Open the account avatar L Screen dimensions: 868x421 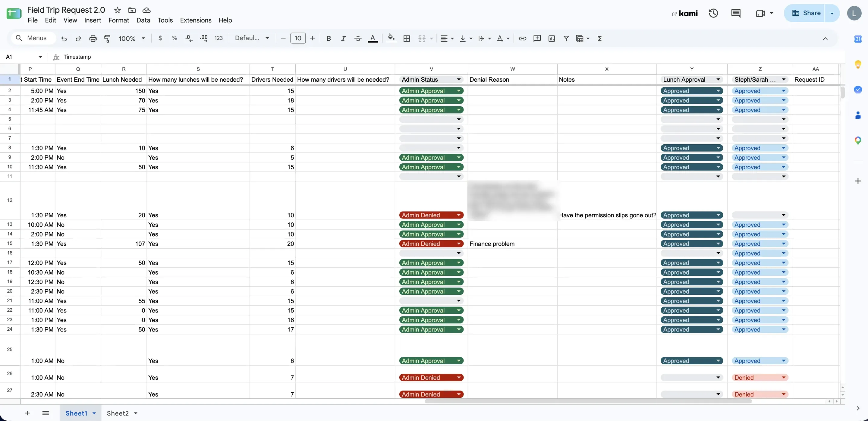point(854,13)
